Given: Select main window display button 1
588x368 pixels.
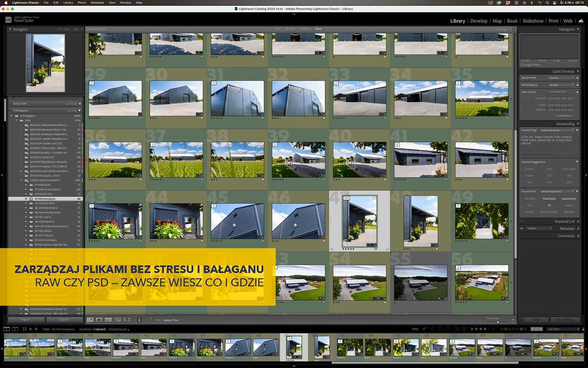Looking at the screenshot, I should point(6,329).
